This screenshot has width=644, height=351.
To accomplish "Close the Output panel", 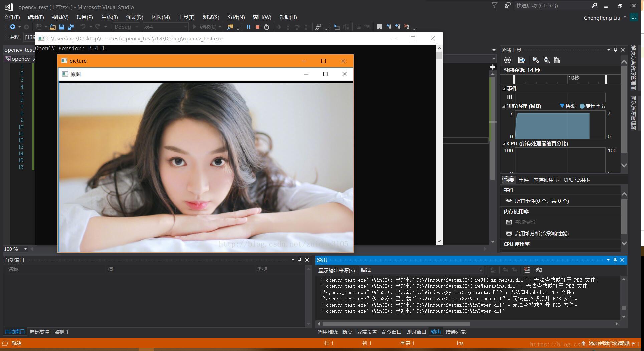I will click(x=622, y=260).
